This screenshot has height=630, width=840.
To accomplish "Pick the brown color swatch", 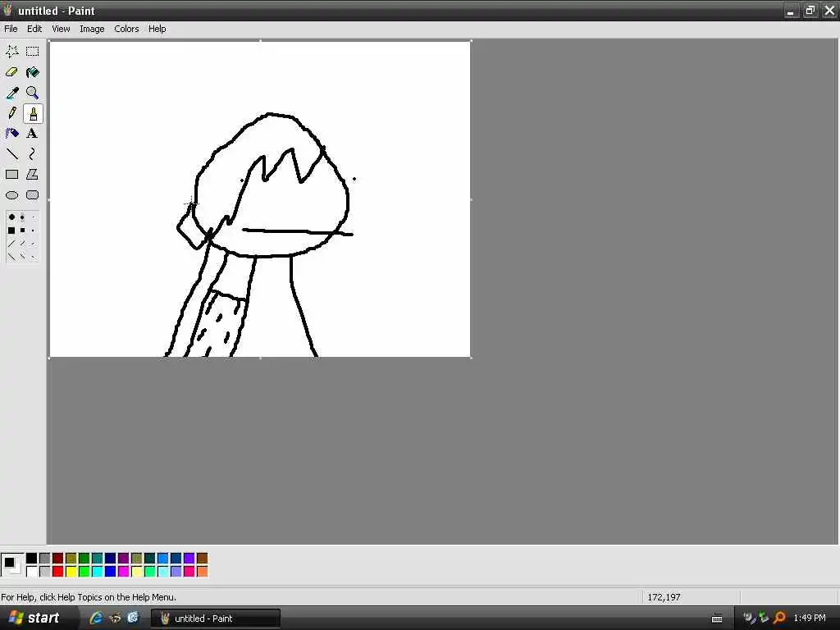I will click(202, 559).
